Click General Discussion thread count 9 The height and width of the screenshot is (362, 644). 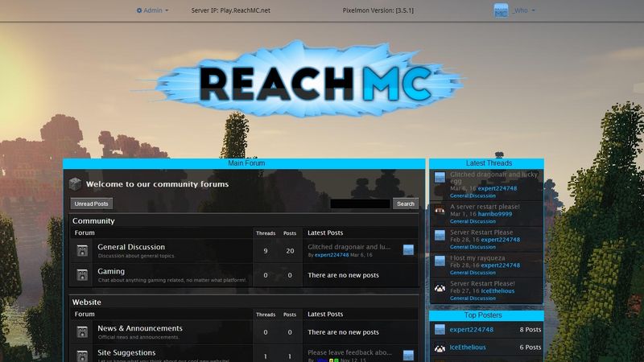point(266,251)
